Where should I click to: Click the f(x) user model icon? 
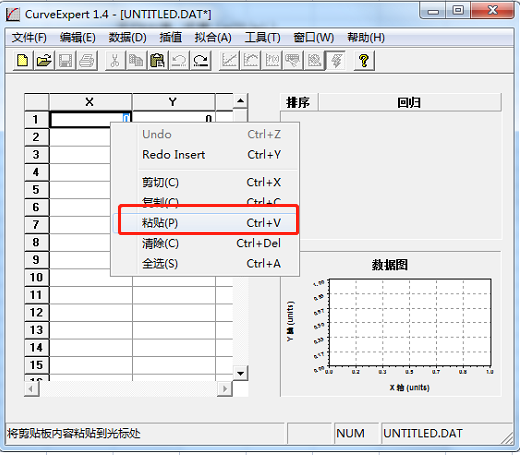click(272, 61)
